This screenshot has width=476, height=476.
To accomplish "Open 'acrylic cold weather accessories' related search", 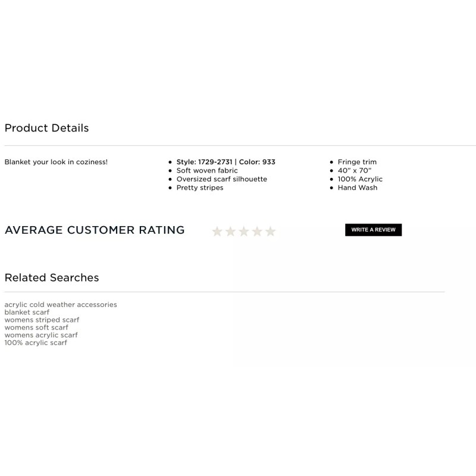I will (61, 305).
